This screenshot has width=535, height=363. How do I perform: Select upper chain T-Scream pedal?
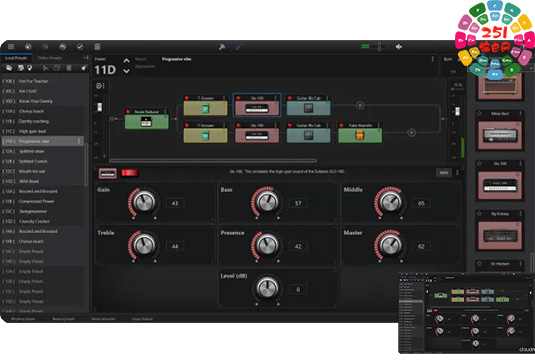point(205,108)
